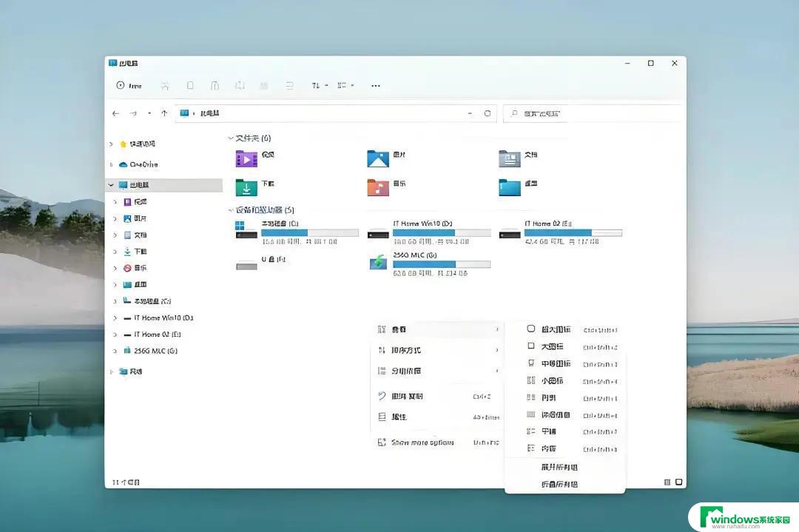Open the address bar history dropdown chevron
Viewport: 799px width, 532px height.
[x=470, y=113]
